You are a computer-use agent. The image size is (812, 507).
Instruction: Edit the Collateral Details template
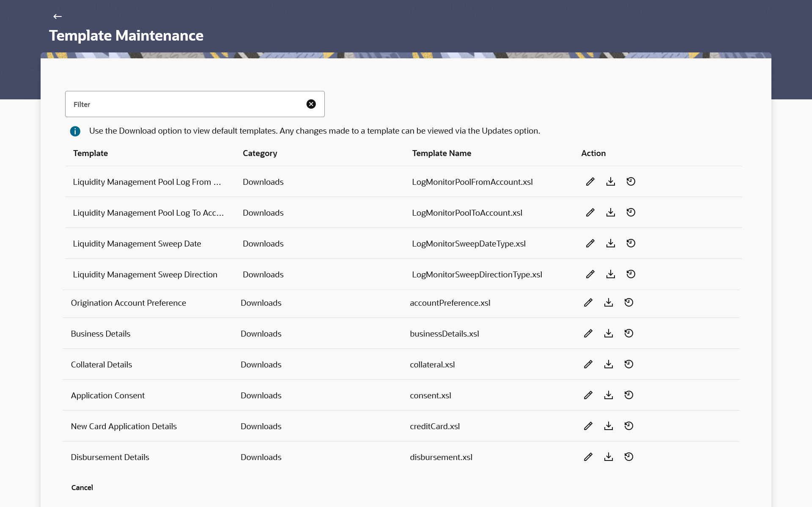pyautogui.click(x=588, y=364)
